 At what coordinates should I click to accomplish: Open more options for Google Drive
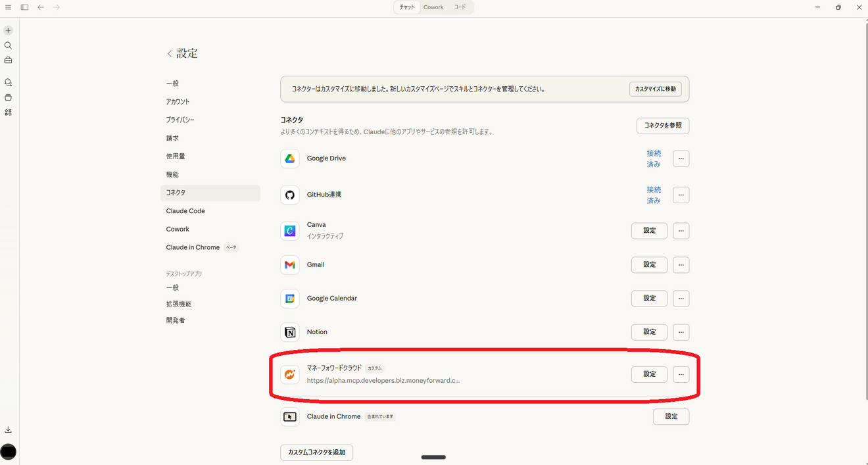tap(681, 159)
